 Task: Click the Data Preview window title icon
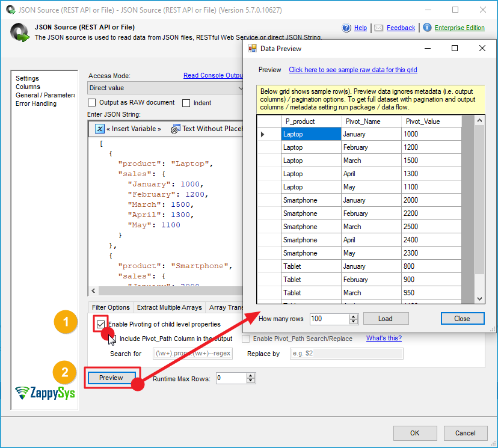pyautogui.click(x=253, y=48)
